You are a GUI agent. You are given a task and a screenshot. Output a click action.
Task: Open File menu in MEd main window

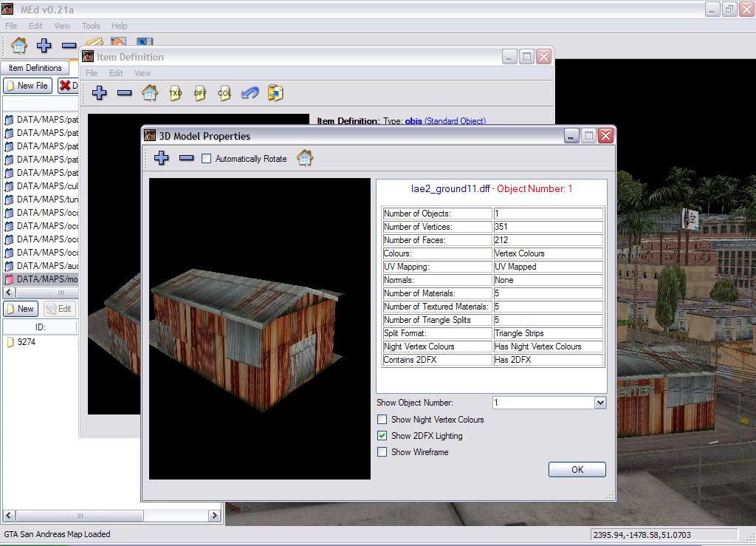(x=12, y=26)
